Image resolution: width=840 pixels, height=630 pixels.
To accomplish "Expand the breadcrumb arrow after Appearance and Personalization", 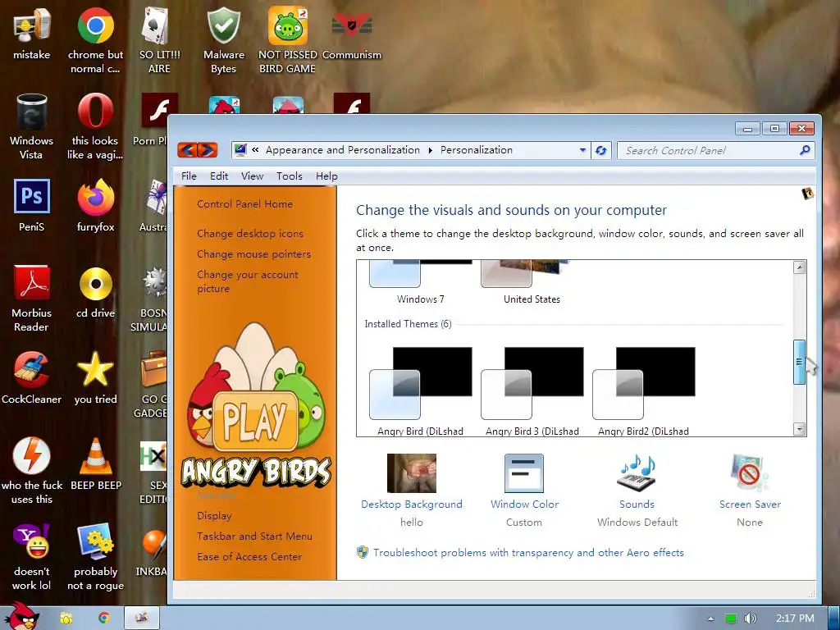I will click(x=430, y=151).
